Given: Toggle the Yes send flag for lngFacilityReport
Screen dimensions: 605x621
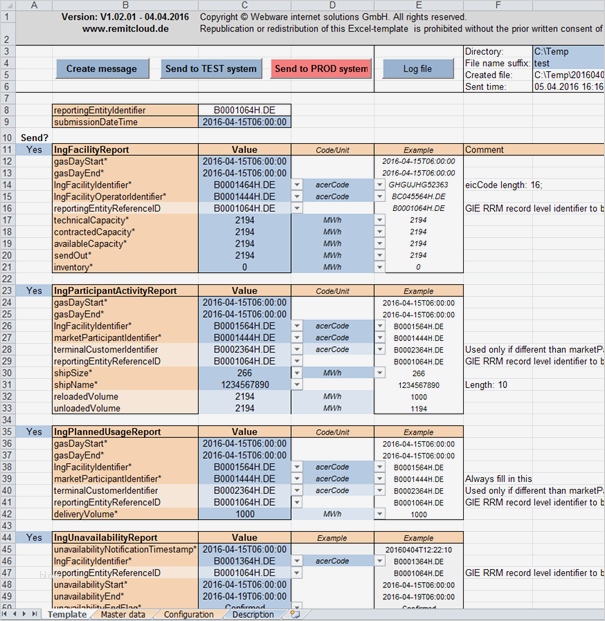Looking at the screenshot, I should [34, 150].
